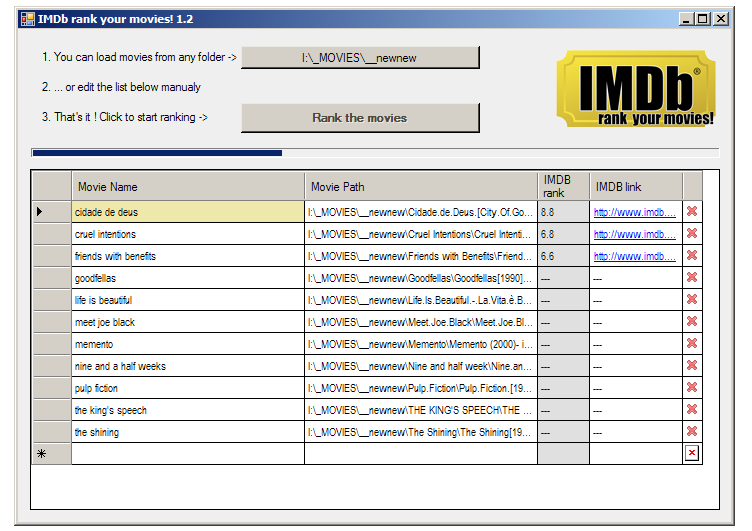
Task: Delete the memento row
Action: (x=692, y=344)
